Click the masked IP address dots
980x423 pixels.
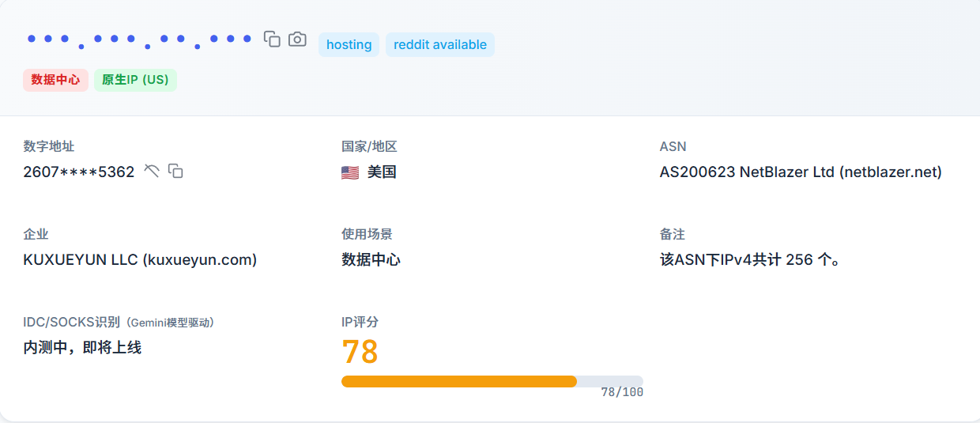[139, 40]
